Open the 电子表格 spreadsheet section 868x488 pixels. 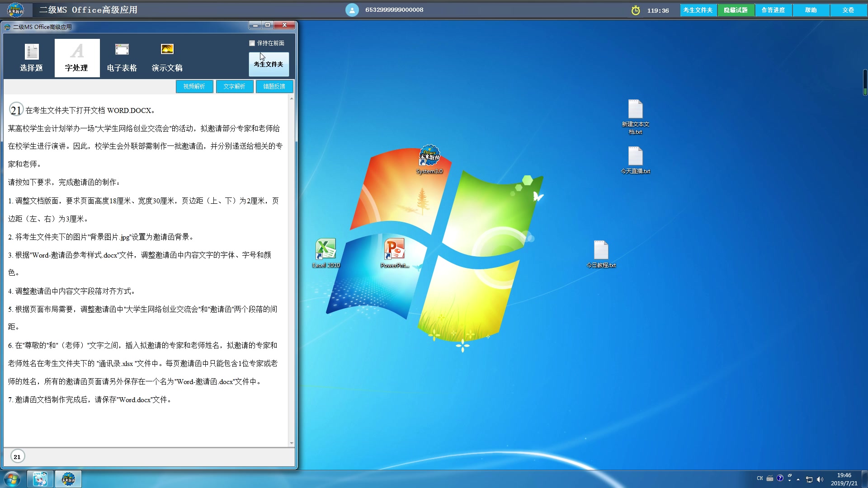pos(122,58)
